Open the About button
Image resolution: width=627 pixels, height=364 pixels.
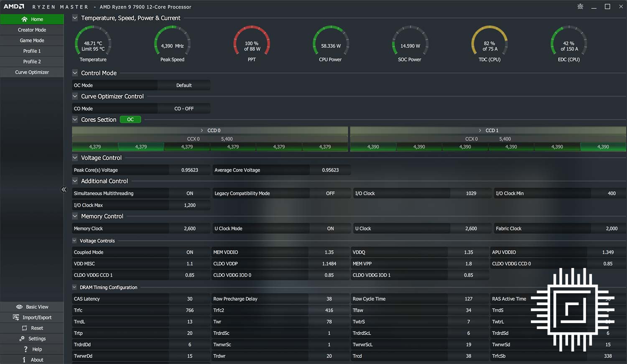point(32,360)
